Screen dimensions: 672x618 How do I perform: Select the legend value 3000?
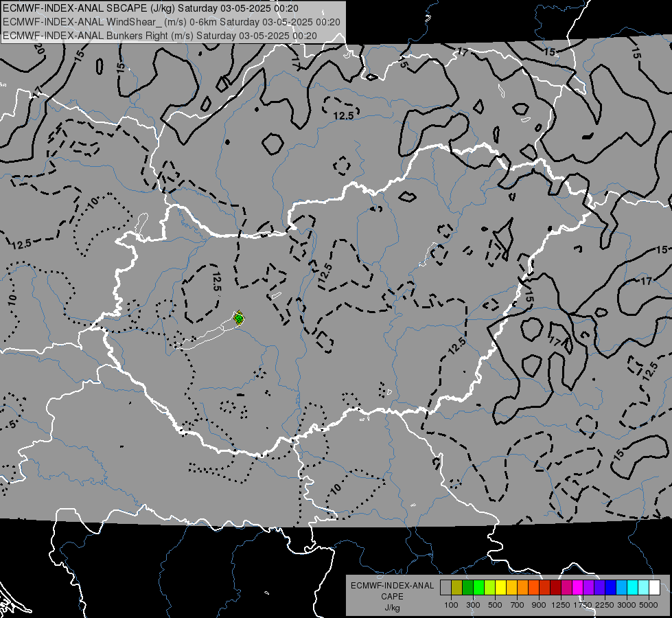627,605
